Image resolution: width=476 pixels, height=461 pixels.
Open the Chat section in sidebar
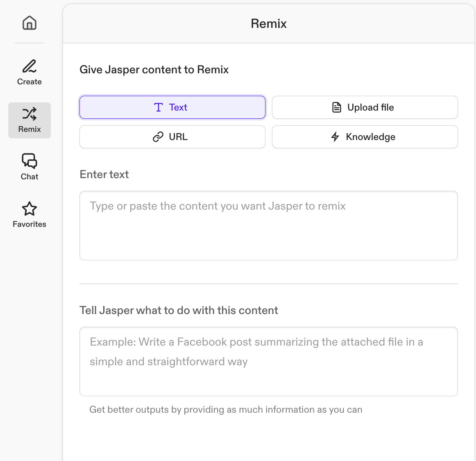pyautogui.click(x=29, y=167)
